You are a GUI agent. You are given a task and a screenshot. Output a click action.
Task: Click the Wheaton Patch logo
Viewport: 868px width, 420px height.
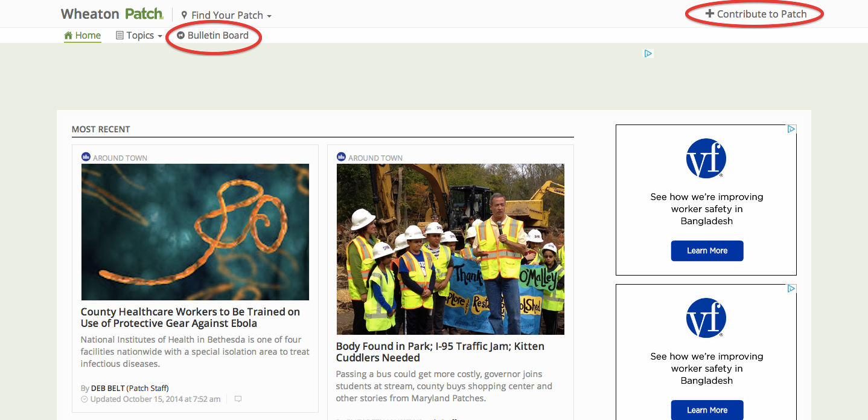(112, 13)
